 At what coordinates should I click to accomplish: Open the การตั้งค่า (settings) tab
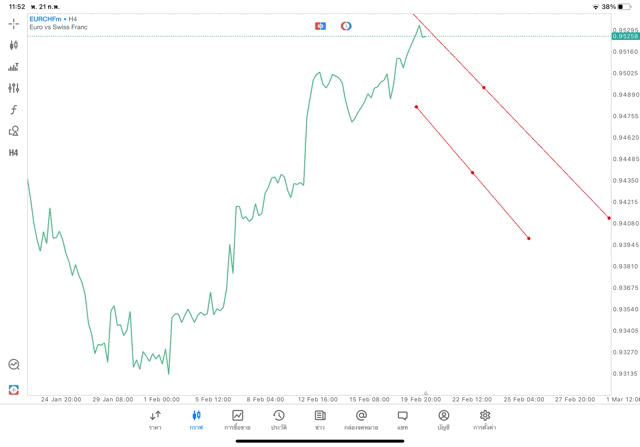[x=485, y=419]
